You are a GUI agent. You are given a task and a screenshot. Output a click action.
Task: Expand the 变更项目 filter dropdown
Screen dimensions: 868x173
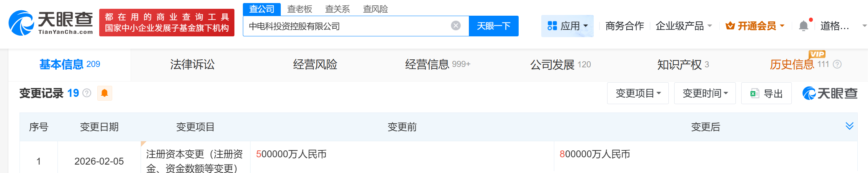pos(638,93)
